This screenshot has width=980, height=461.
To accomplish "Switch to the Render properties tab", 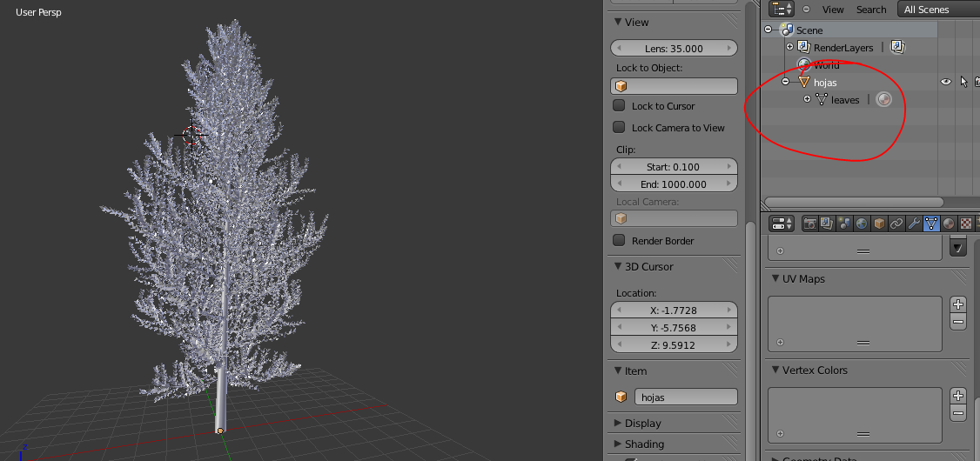I will [810, 224].
